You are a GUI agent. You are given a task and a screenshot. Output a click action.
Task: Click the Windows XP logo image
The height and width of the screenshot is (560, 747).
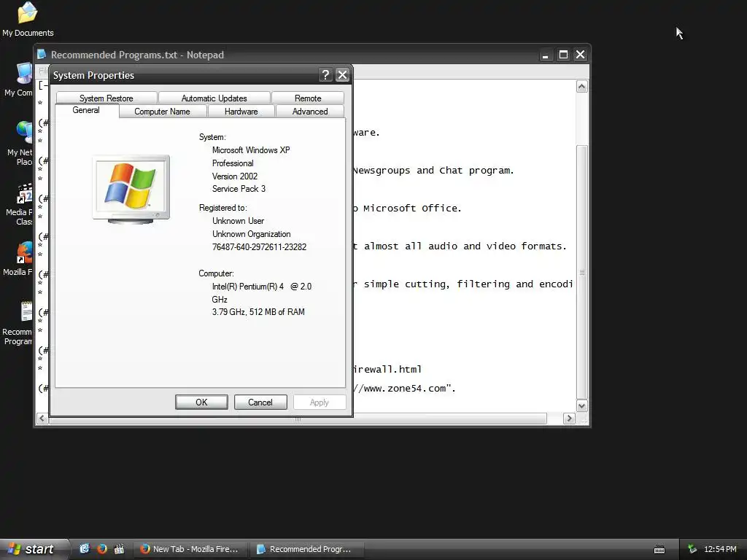131,189
